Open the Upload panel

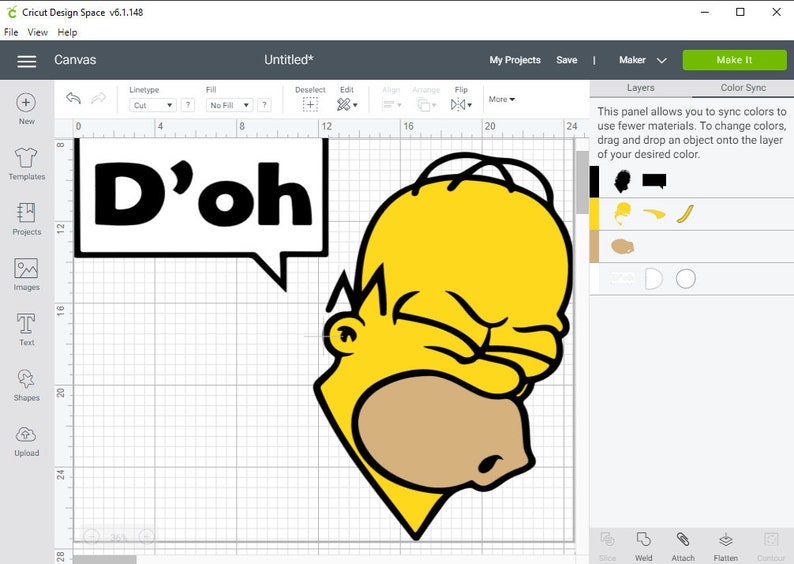pos(26,441)
